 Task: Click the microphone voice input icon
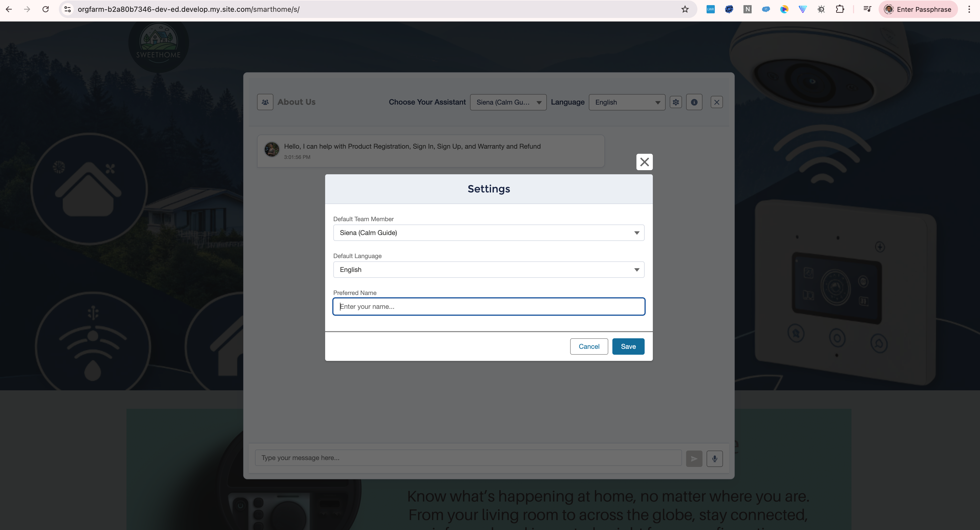[715, 458]
